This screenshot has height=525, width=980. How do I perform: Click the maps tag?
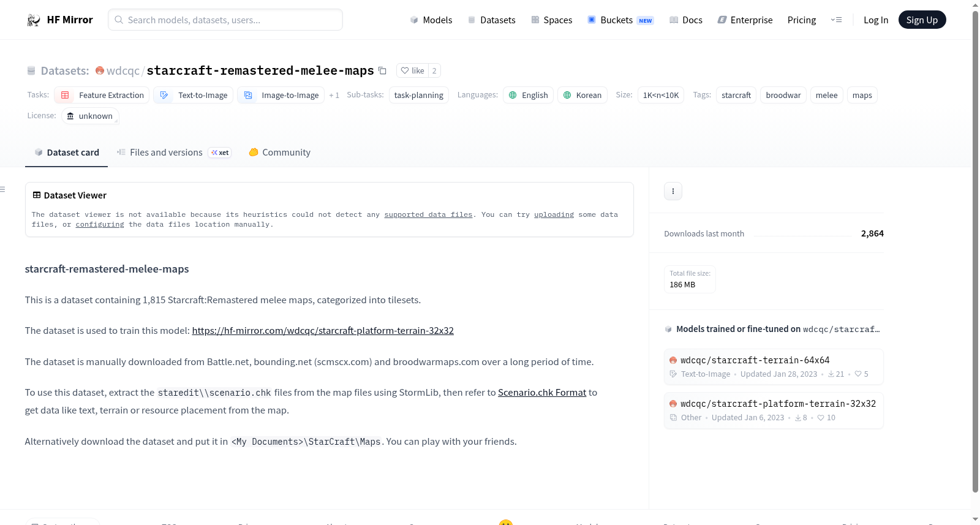[x=862, y=95]
